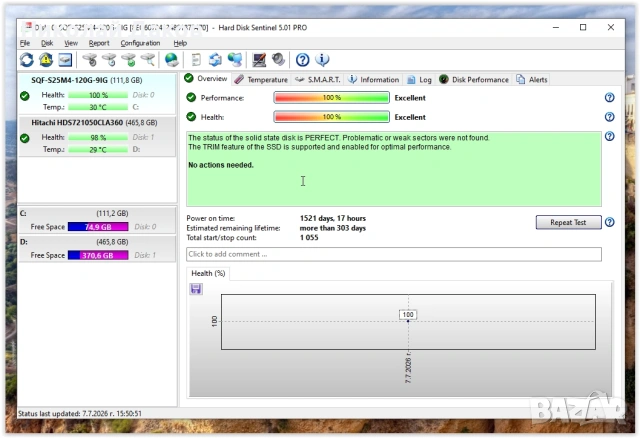Click the 'Click to add comment' field
Viewport: 640px width, 438px height.
coord(394,254)
